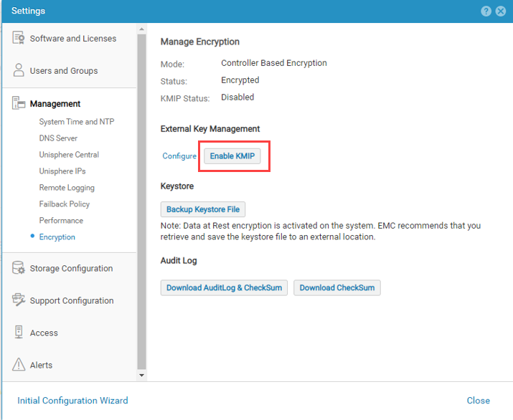This screenshot has width=513, height=420.
Task: Select the Encryption settings item
Action: [x=57, y=237]
